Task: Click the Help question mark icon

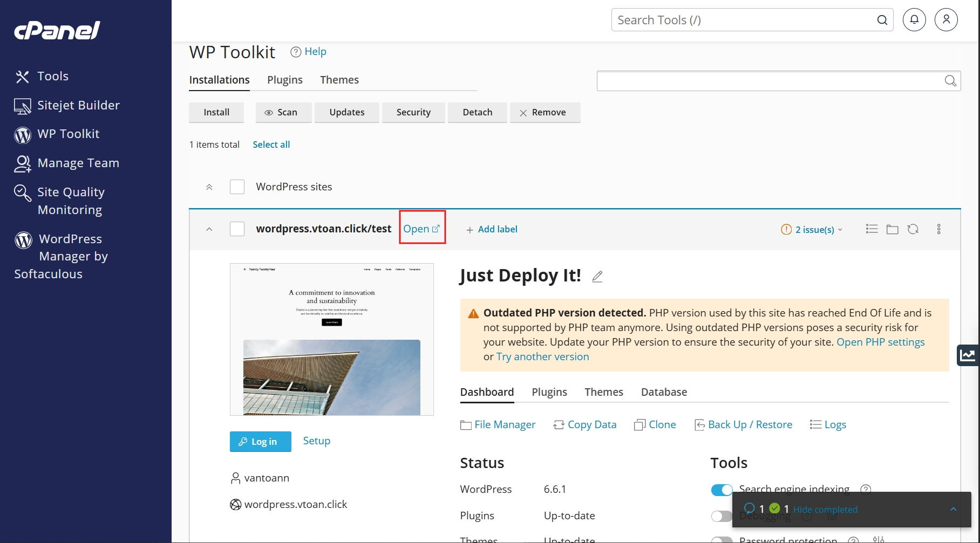Action: [296, 52]
